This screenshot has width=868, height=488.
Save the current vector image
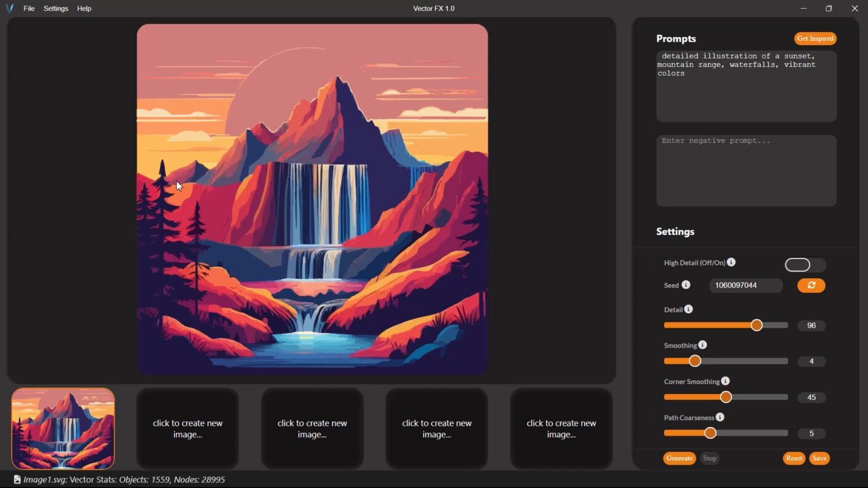[819, 458]
